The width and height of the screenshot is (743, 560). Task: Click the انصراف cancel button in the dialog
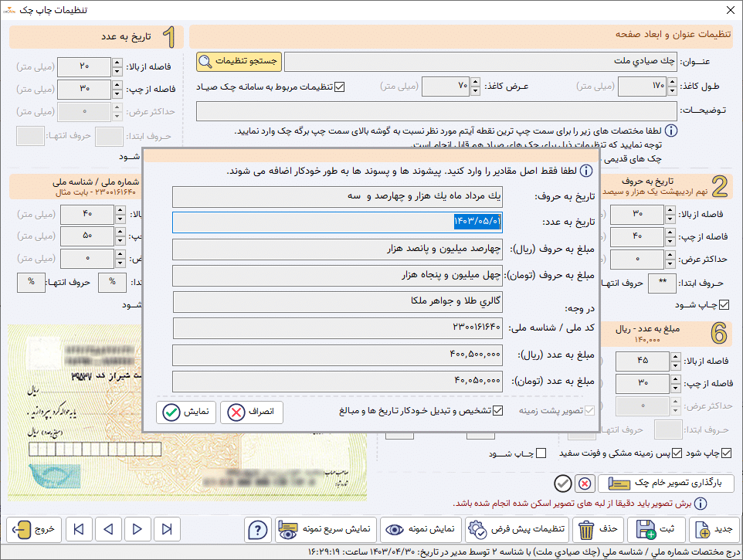coord(252,412)
